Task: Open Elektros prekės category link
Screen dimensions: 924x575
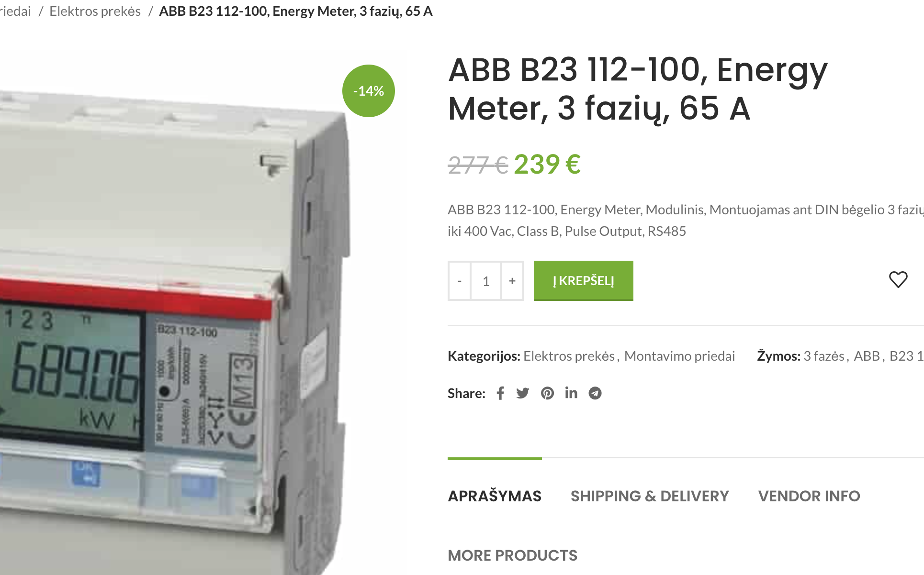Action: (x=569, y=356)
